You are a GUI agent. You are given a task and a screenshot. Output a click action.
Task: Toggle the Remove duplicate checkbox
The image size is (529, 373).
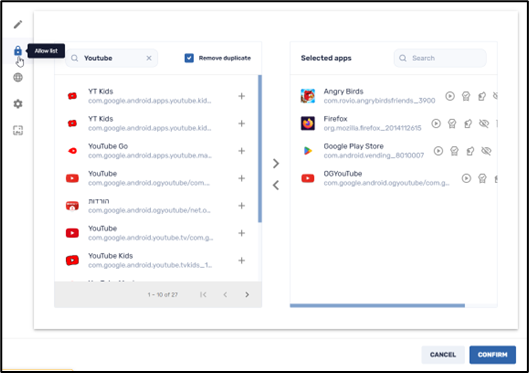tap(189, 58)
